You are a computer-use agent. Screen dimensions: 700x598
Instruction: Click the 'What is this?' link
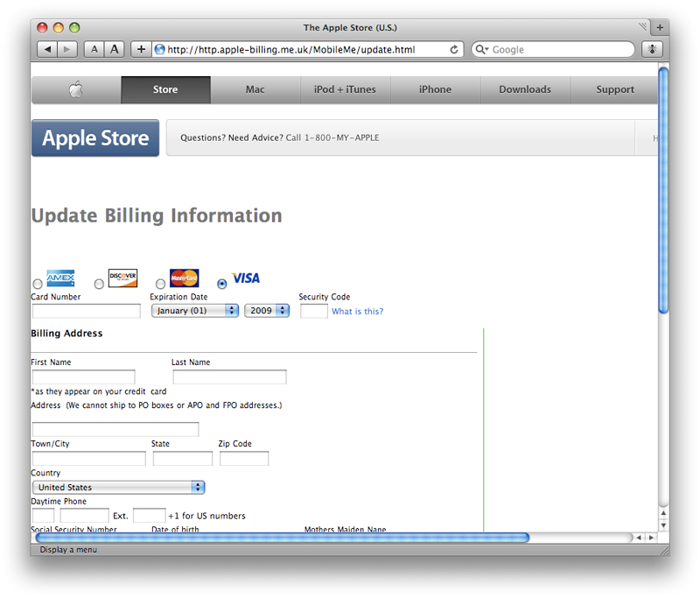pos(357,312)
